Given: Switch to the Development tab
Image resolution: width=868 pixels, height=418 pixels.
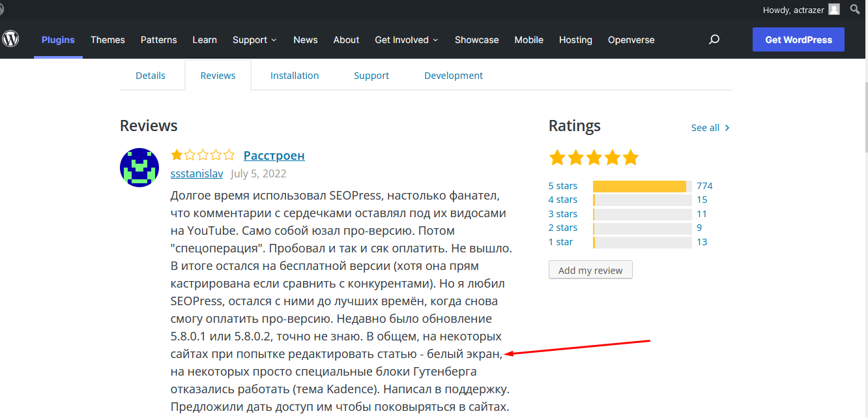Looking at the screenshot, I should click(454, 76).
